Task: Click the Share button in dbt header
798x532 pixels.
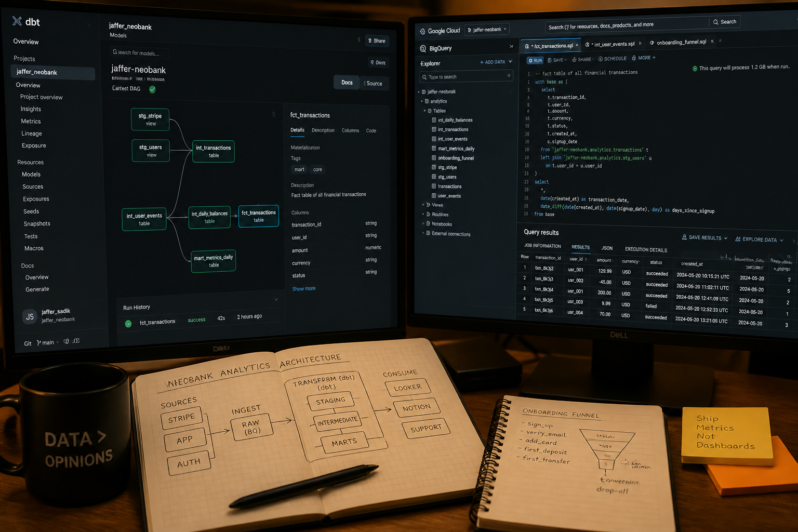Action: tap(377, 41)
